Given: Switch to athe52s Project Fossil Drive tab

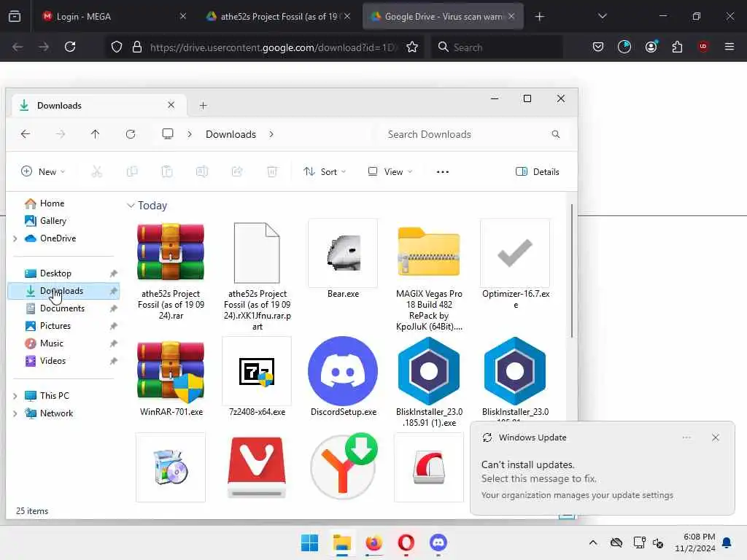Looking at the screenshot, I should click(279, 17).
